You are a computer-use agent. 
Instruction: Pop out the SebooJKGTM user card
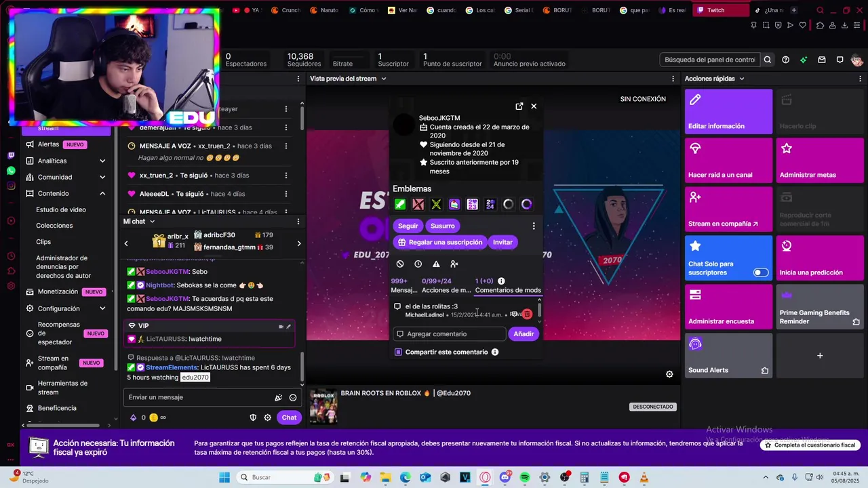coord(519,106)
